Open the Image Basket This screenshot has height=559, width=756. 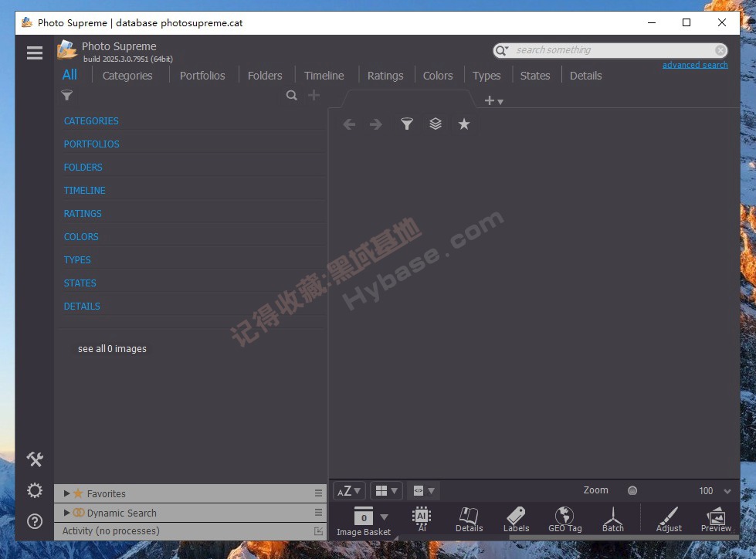coord(364,521)
